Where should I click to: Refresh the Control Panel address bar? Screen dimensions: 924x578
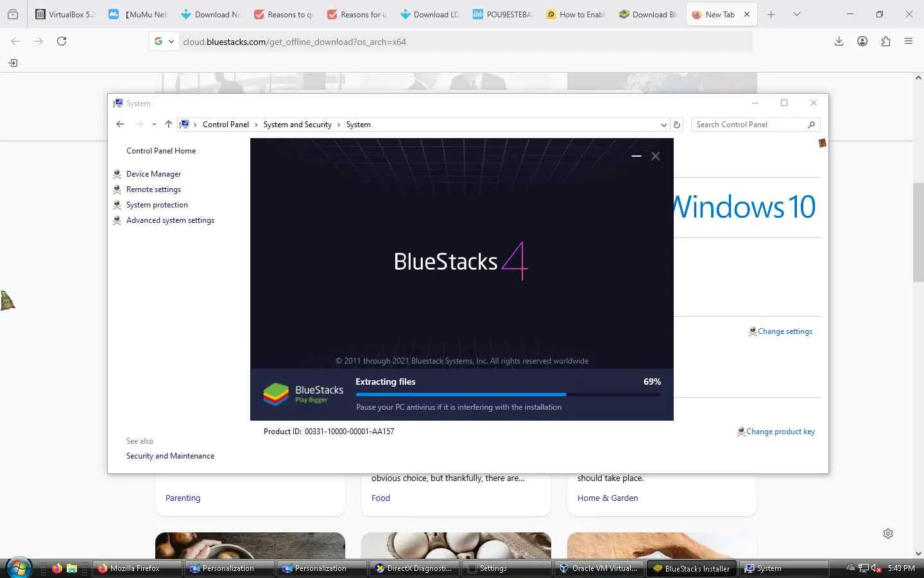click(677, 125)
